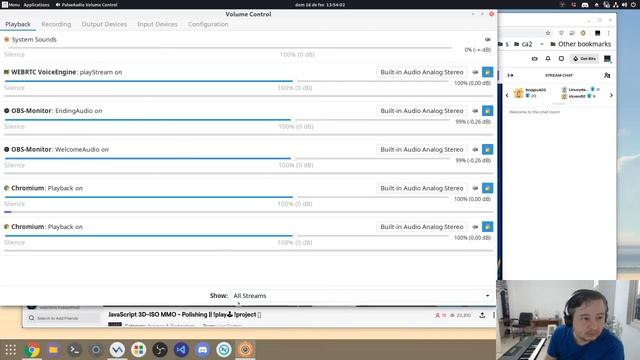This screenshot has width=640, height=360.
Task: Open the Show All Streams dropdown
Action: (361, 296)
